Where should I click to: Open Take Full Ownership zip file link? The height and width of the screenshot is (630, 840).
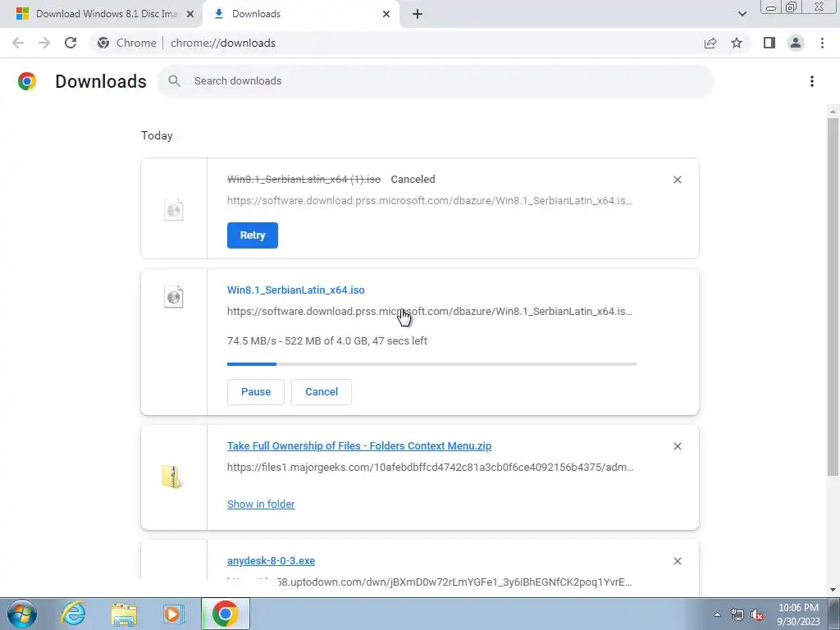pos(359,445)
